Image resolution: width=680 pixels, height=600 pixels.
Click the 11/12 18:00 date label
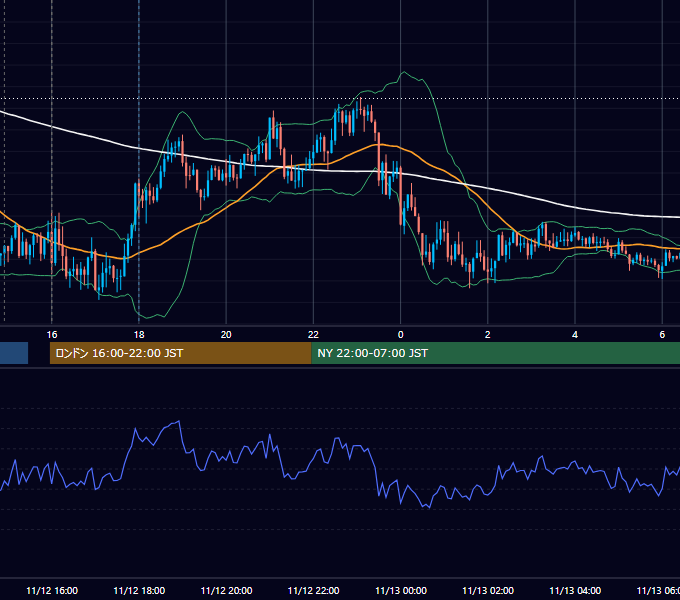pos(139,590)
